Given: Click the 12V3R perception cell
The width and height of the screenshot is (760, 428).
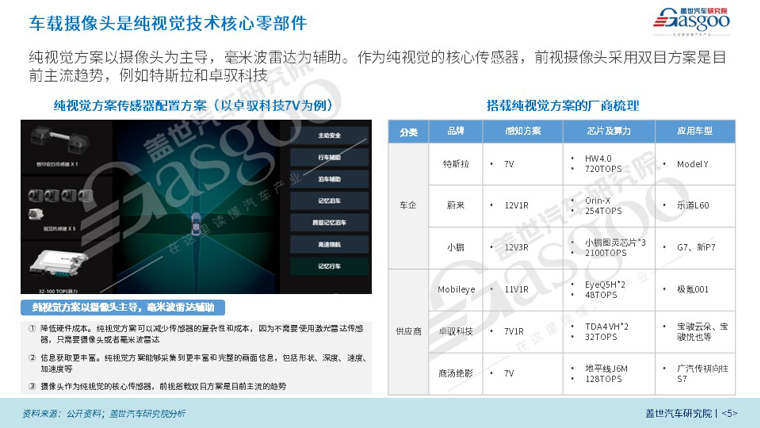Looking at the screenshot, I should pyautogui.click(x=522, y=247).
